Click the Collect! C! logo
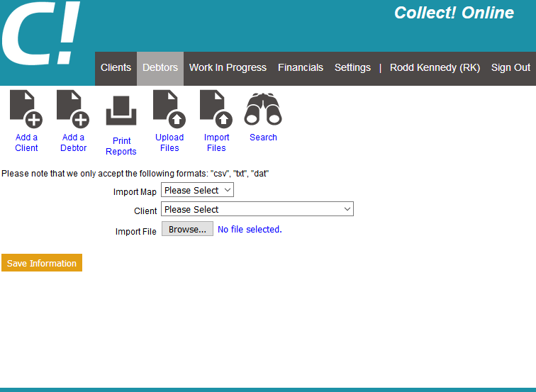This screenshot has height=392, width=536. click(x=41, y=33)
